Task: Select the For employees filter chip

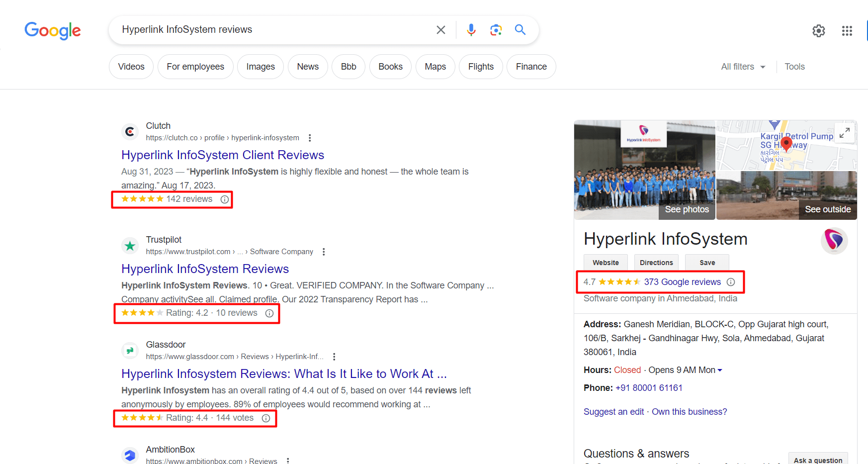Action: (x=195, y=67)
